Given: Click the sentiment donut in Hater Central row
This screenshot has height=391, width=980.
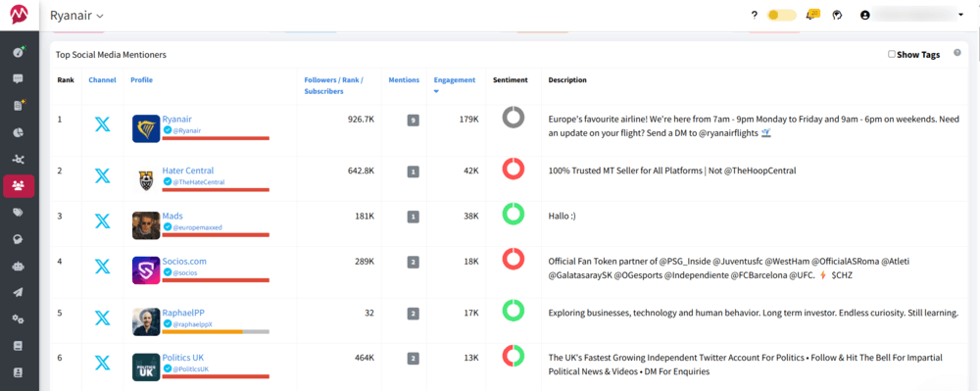Looking at the screenshot, I should (514, 170).
